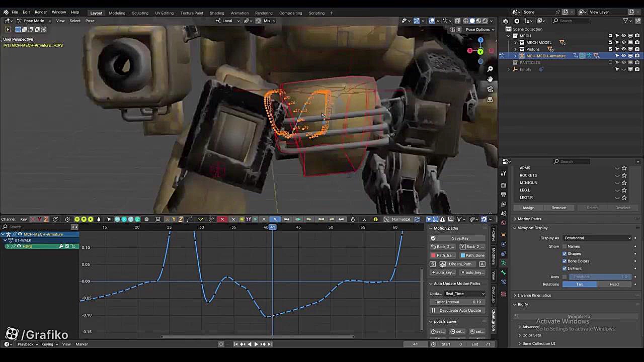Click Deactivate Auto Update button

coord(459,310)
